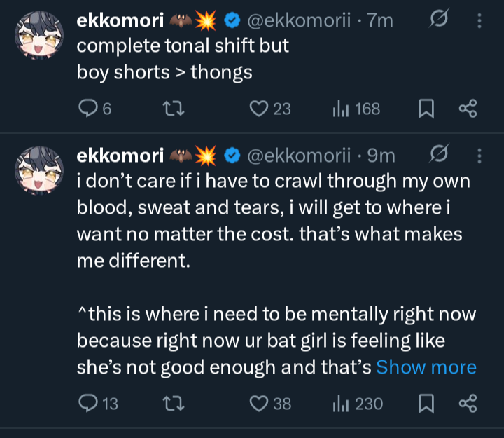Repost the 7m tweet
504x438 pixels.
(174, 109)
